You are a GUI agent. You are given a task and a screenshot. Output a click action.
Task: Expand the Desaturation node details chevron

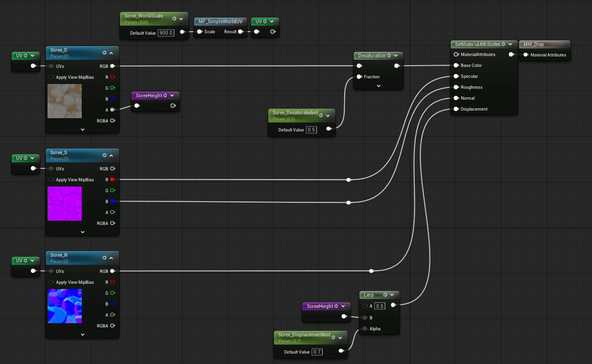point(378,86)
